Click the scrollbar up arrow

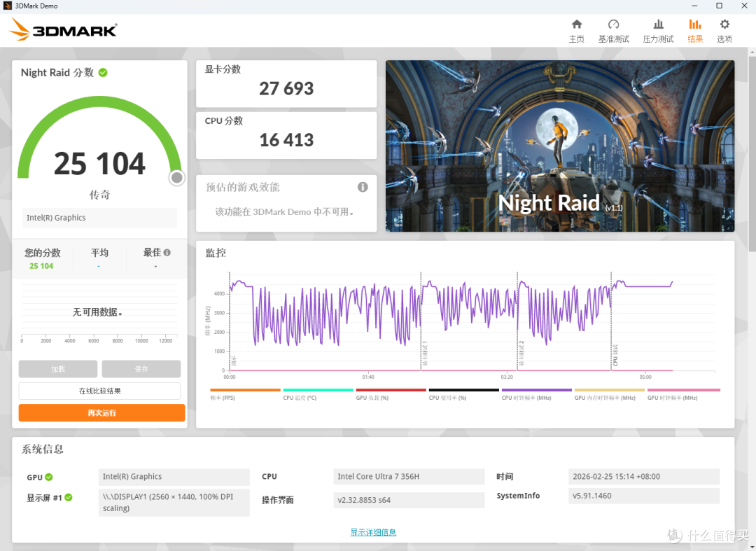tap(752, 51)
